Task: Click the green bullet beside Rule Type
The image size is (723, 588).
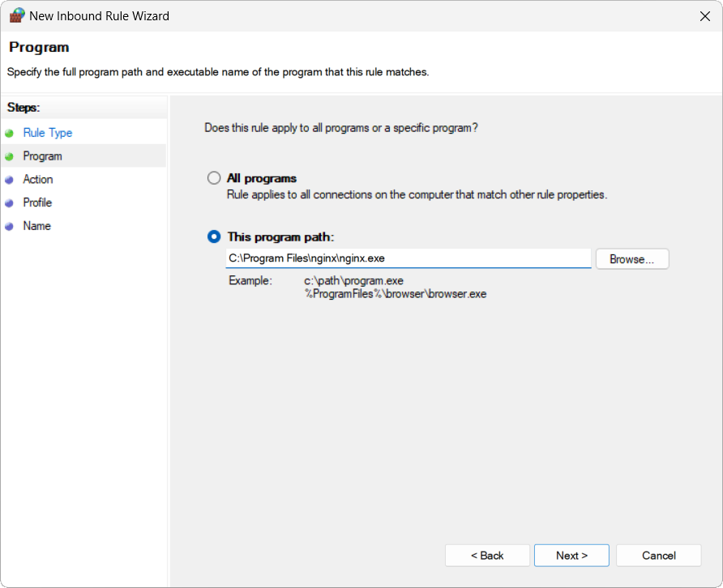Action: [x=9, y=134]
